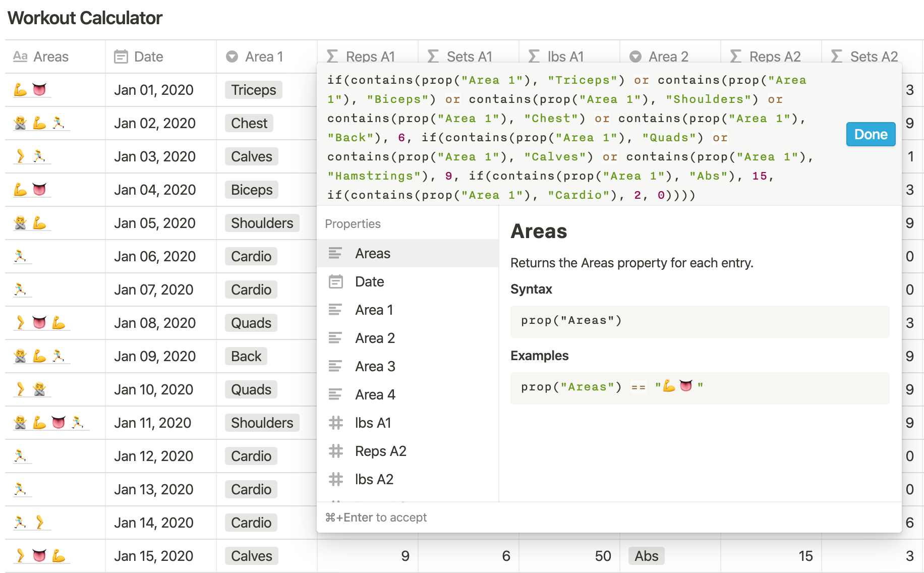Select Quads tag in Jan 08 row
The height and width of the screenshot is (573, 924).
(251, 323)
